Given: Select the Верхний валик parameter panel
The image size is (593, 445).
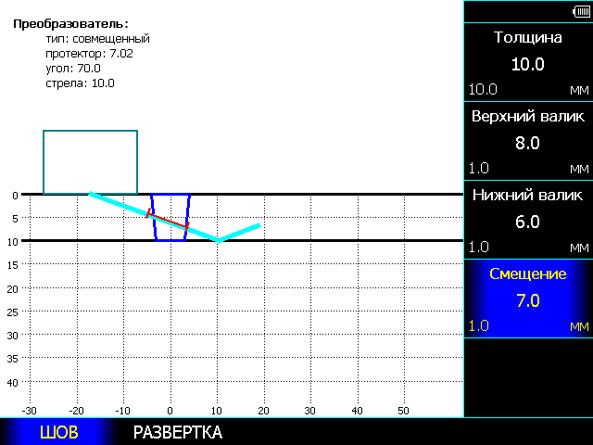Looking at the screenshot, I should point(528,141).
